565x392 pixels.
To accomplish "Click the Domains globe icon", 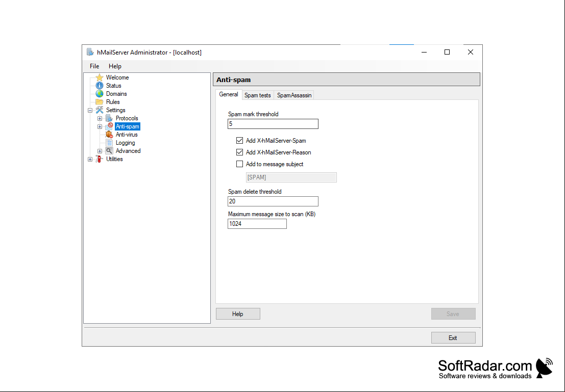I will [100, 94].
